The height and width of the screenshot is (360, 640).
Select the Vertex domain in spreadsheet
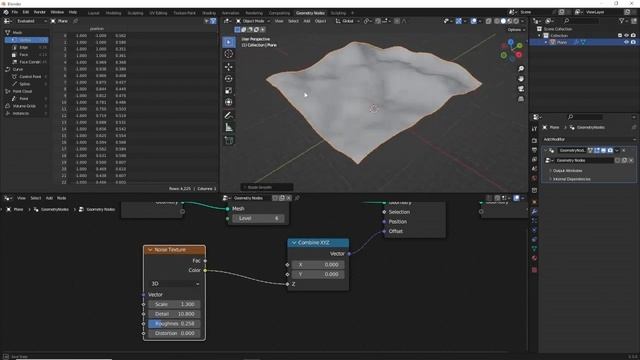click(x=27, y=40)
